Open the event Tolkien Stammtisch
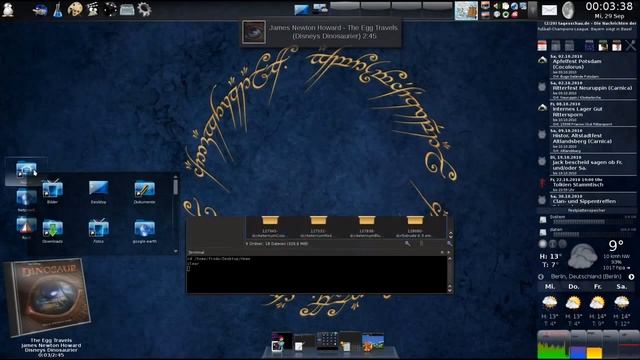This screenshot has height=360, width=640. coord(592,184)
